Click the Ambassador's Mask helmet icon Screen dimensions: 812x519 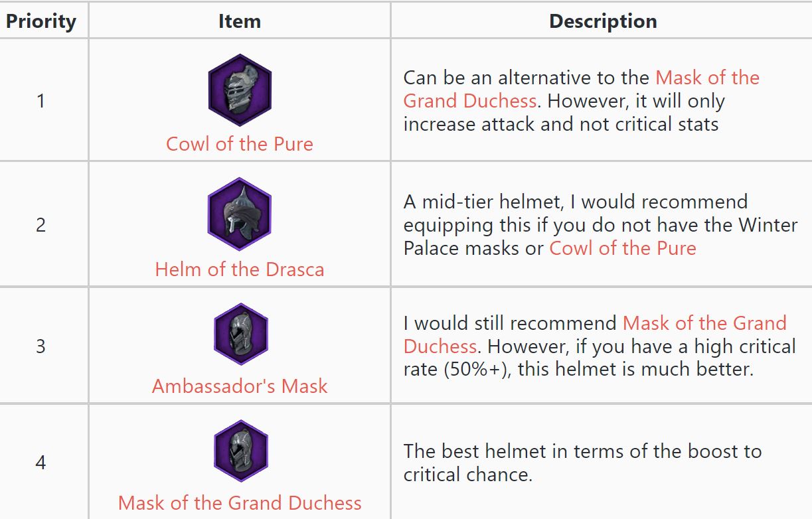point(240,335)
